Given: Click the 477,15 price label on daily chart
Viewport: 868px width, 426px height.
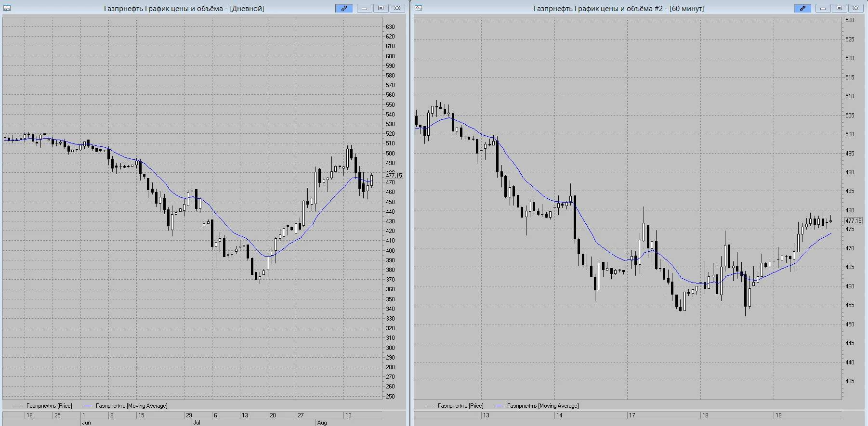Looking at the screenshot, I should click(x=394, y=176).
